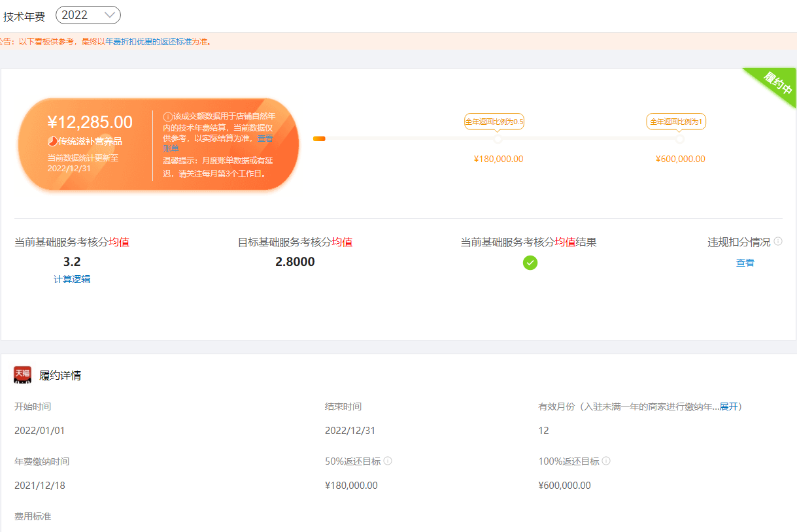This screenshot has height=532, width=797.
Task: Click the 履约详情 heading
Action: 60,376
